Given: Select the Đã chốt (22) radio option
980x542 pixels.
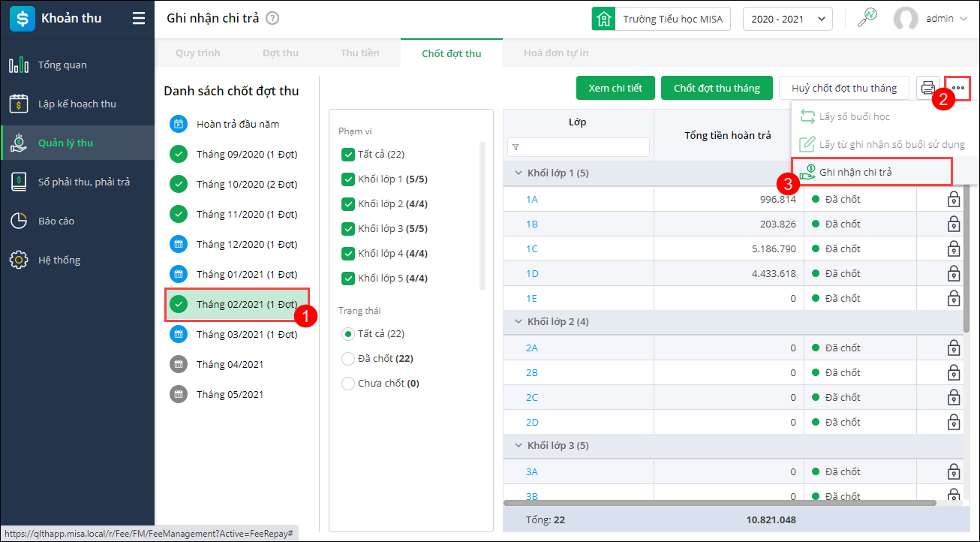Looking at the screenshot, I should pos(347,359).
